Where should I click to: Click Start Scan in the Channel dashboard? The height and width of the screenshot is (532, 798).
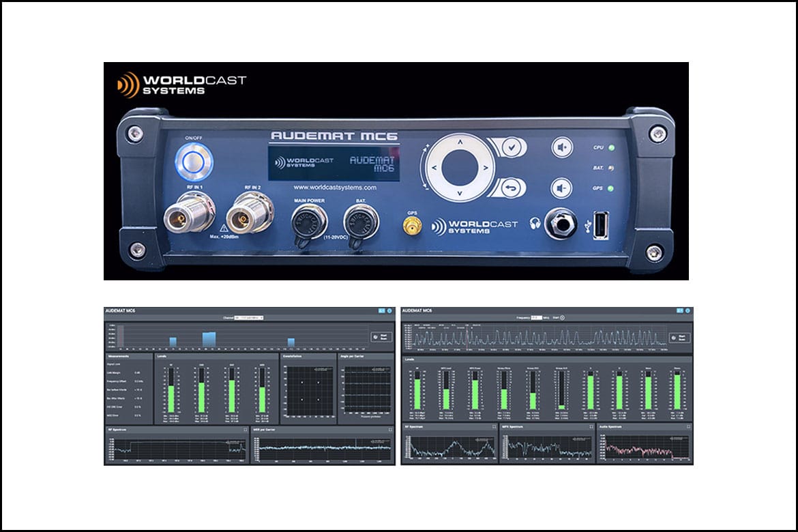(381, 337)
